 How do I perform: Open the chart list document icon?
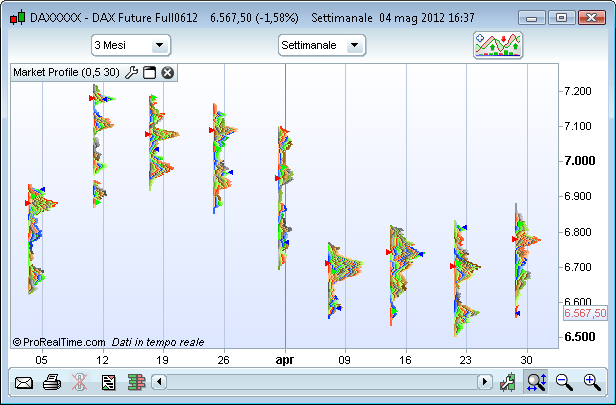[108, 382]
